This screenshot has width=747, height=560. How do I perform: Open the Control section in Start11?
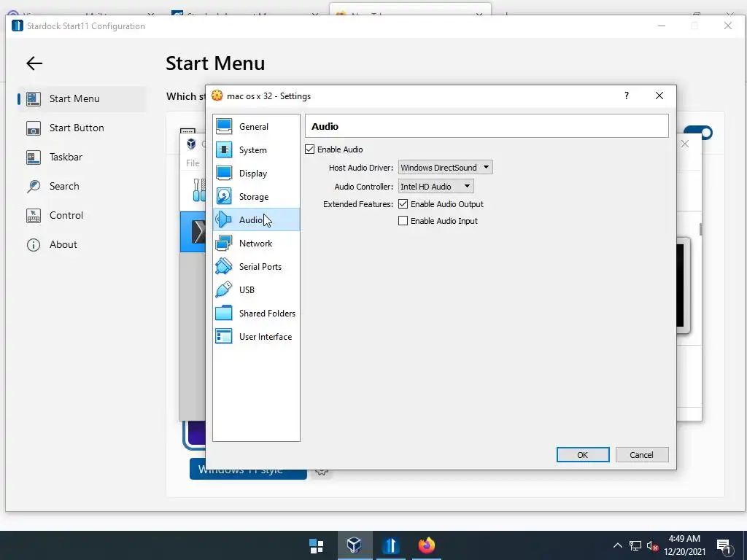[x=82, y=216]
